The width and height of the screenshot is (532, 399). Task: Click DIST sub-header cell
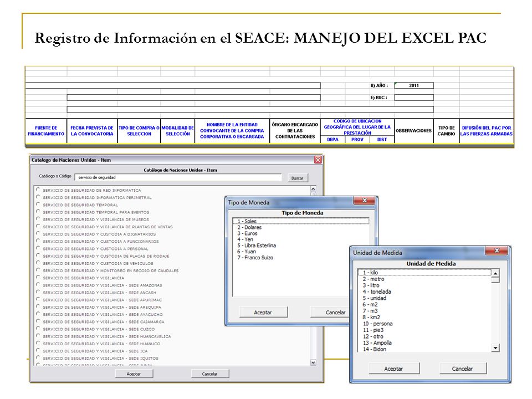click(382, 140)
